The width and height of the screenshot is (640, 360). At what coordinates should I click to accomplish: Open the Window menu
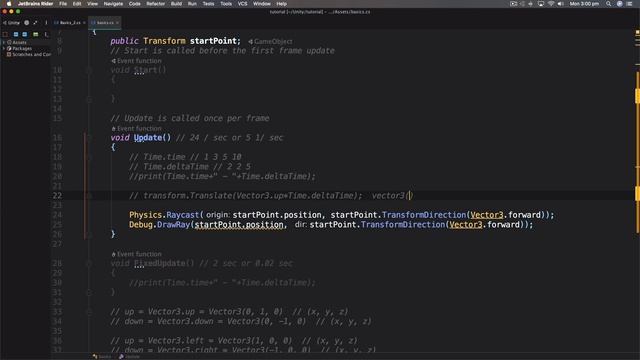pyautogui.click(x=262, y=4)
